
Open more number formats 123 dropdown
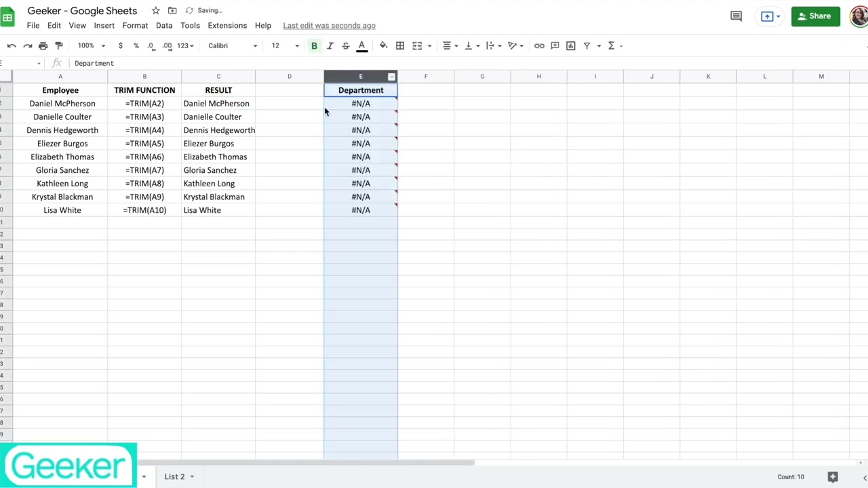point(185,45)
